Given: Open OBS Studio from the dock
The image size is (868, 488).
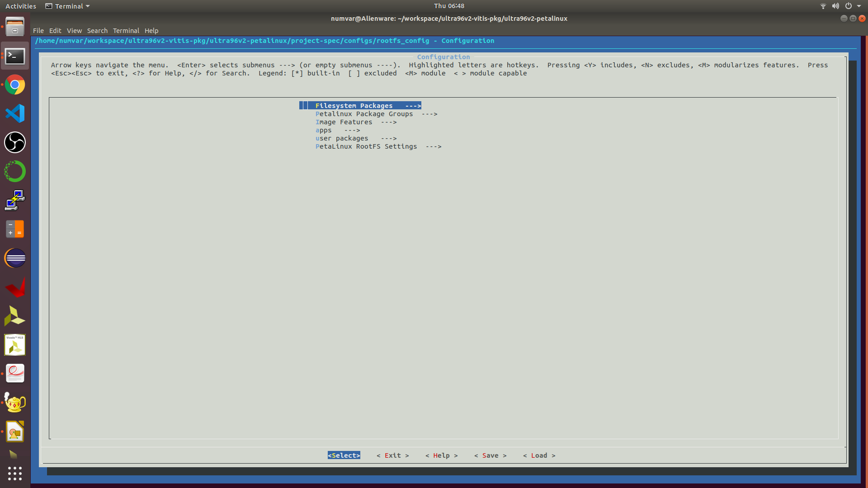Looking at the screenshot, I should click(15, 142).
